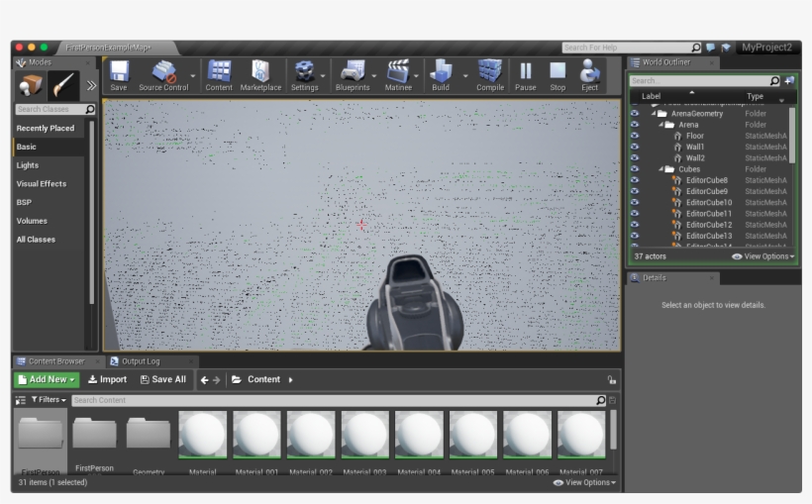Toggle visibility of Arena folder

pyautogui.click(x=635, y=125)
